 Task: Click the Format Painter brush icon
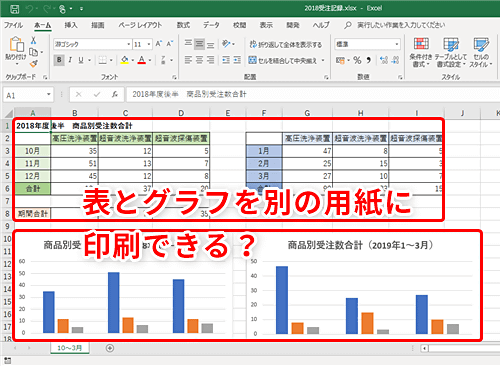34,64
